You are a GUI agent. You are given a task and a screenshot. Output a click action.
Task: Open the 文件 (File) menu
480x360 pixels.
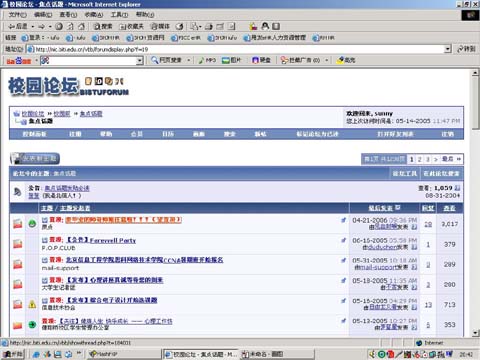tap(17, 15)
